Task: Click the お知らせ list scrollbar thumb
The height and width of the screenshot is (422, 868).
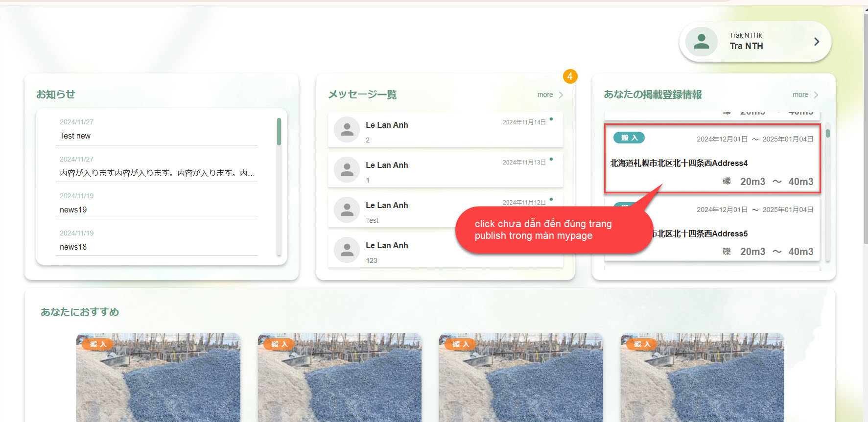Action: (279, 131)
